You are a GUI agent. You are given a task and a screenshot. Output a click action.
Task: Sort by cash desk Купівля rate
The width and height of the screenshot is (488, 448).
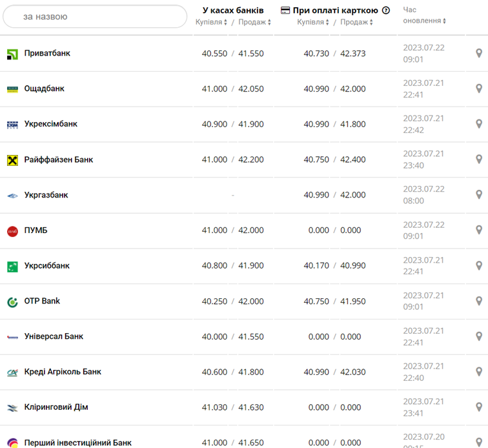(212, 22)
